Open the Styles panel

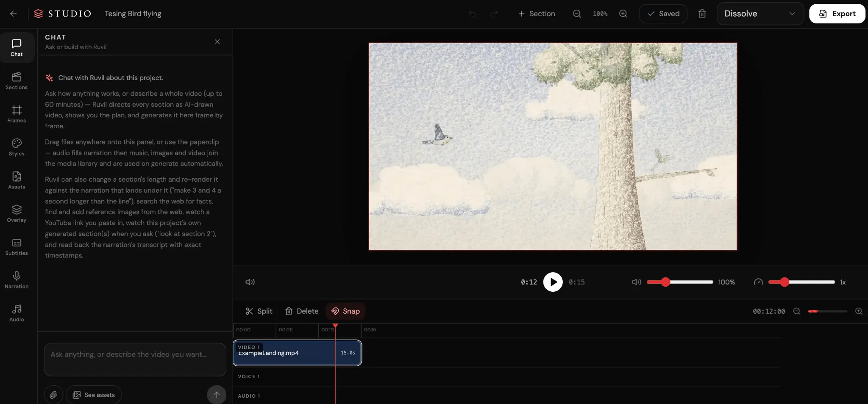[17, 147]
